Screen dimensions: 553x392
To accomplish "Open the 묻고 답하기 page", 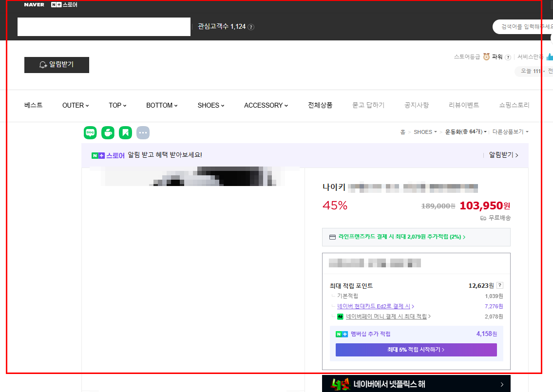I will click(368, 105).
